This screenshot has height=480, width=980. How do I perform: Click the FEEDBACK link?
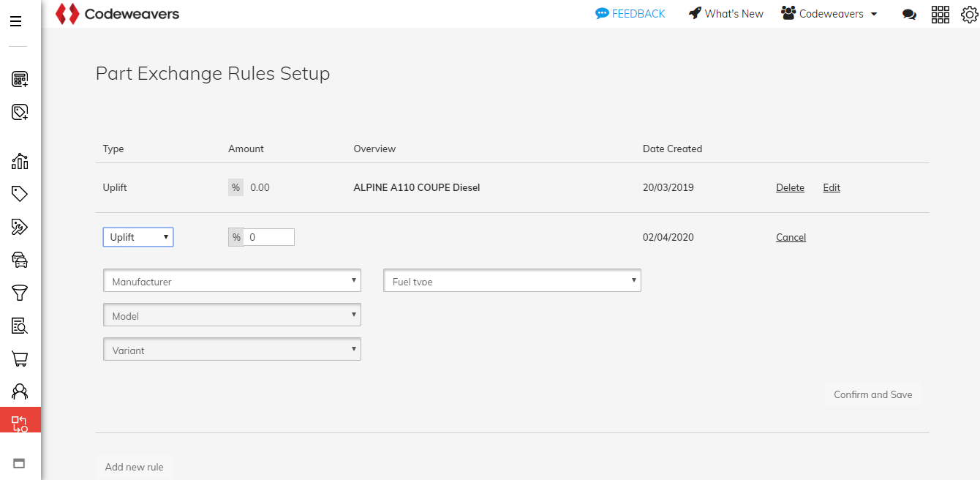[630, 14]
